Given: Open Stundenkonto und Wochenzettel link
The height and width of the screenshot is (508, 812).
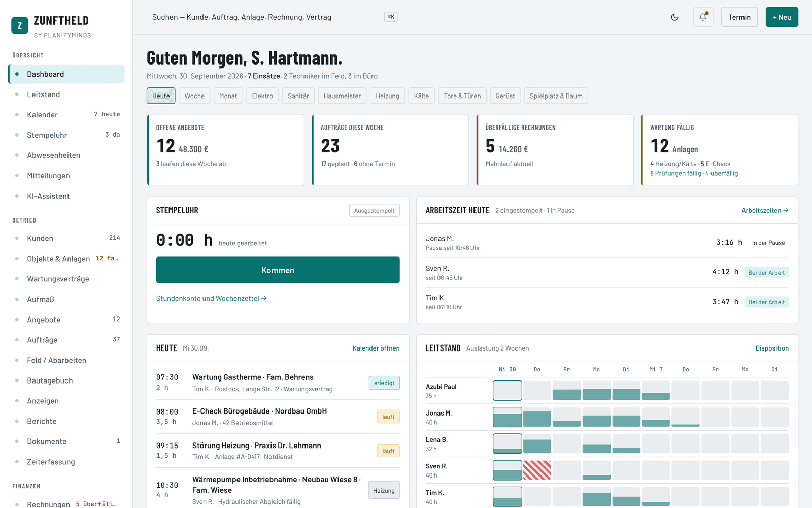Looking at the screenshot, I should (212, 299).
